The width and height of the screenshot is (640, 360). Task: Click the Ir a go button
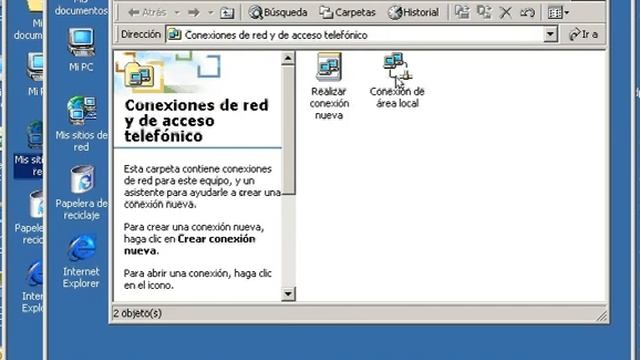click(583, 35)
